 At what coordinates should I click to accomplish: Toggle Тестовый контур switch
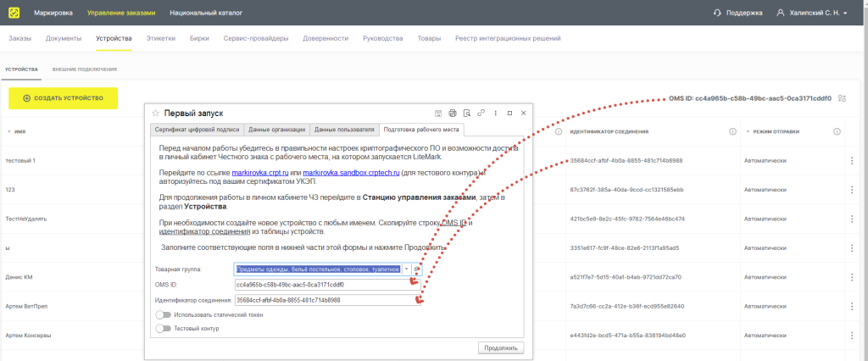click(164, 328)
